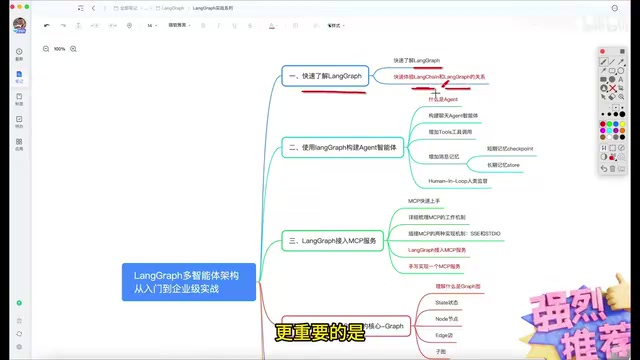Choose the largest black brush size dot
The height and width of the screenshot is (360, 640).
(x=622, y=114)
